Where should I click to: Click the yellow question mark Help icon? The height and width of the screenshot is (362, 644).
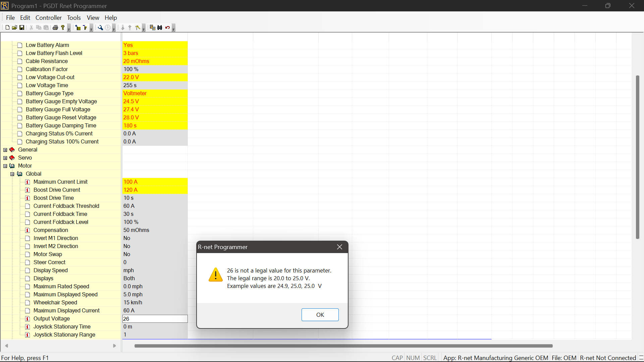coord(63,27)
